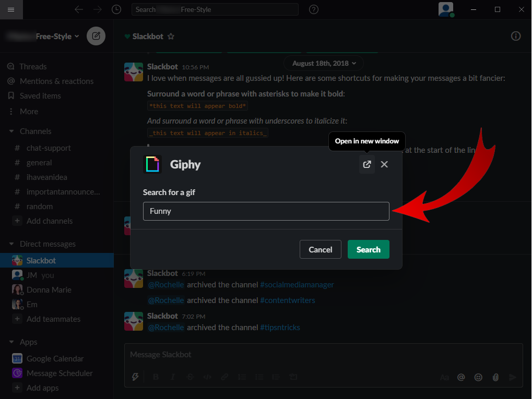Send the message arrow icon

tap(512, 377)
